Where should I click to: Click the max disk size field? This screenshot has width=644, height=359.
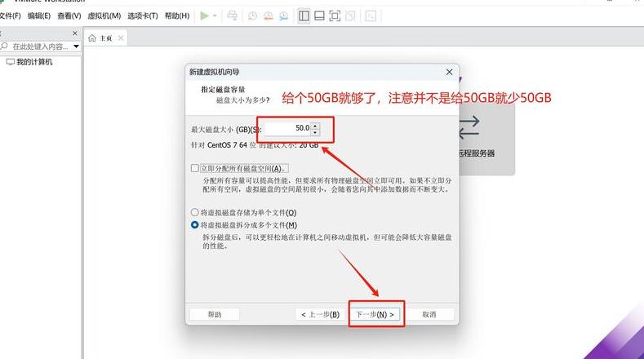pyautogui.click(x=287, y=128)
